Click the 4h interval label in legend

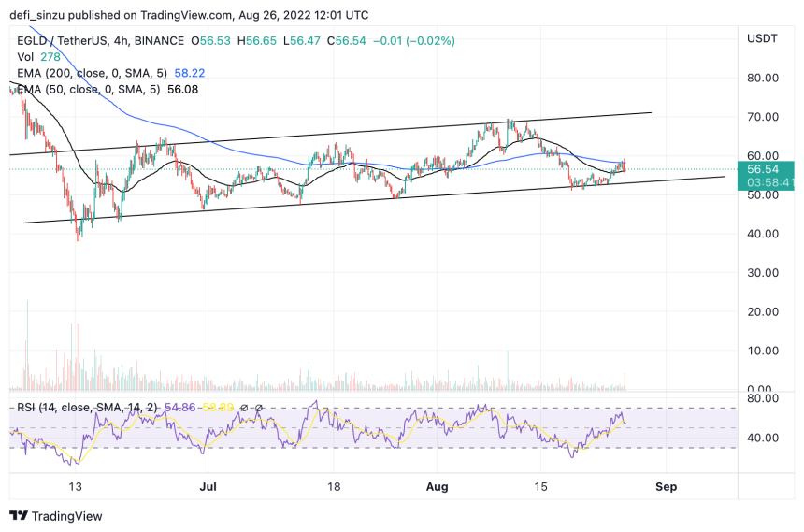(121, 40)
